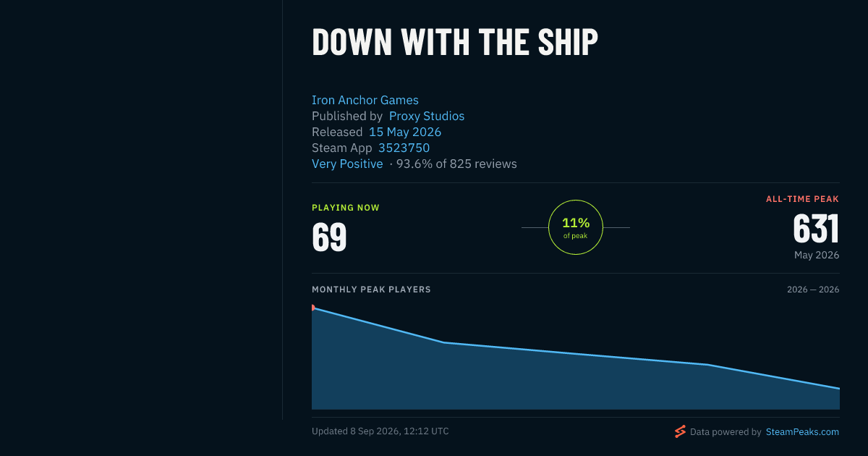Click the Monthly Peak Players heading
Image resolution: width=868 pixels, height=456 pixels.
pyautogui.click(x=371, y=290)
